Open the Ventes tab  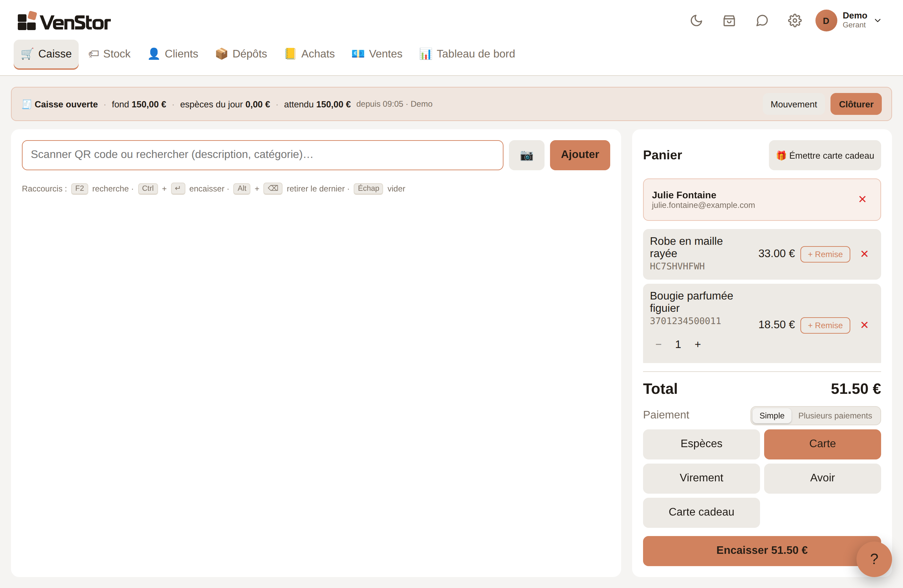(377, 54)
